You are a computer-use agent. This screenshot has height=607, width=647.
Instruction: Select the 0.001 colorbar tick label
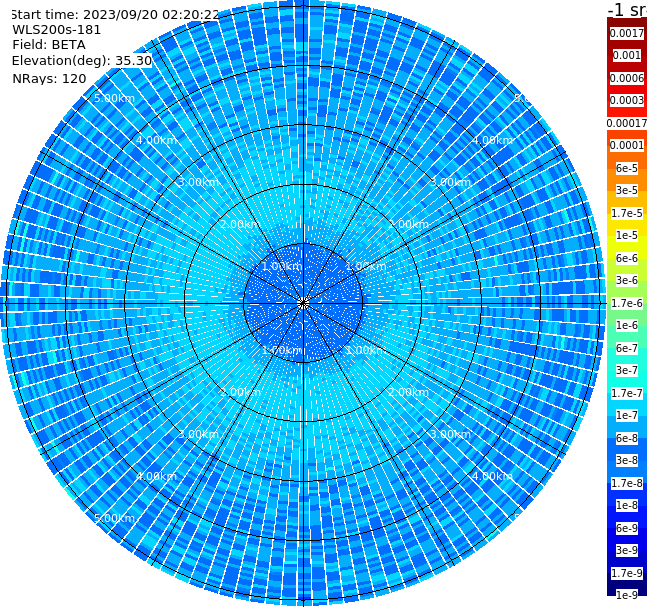point(627,55)
